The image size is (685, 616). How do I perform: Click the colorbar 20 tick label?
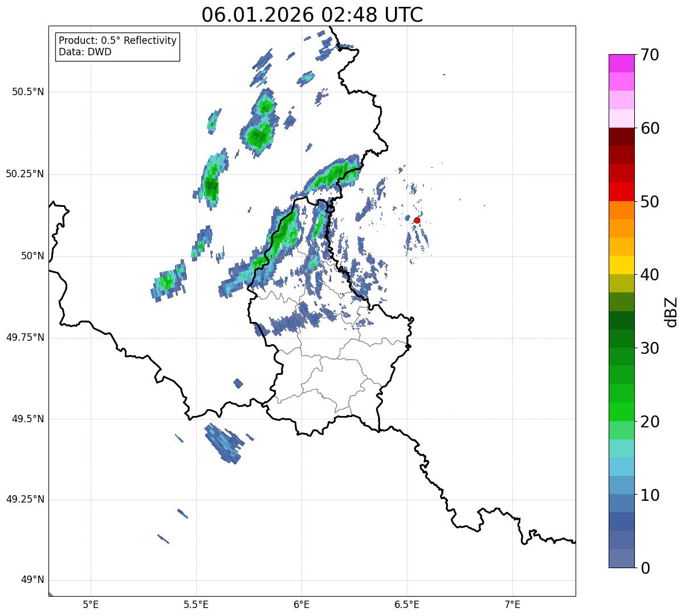(x=649, y=422)
